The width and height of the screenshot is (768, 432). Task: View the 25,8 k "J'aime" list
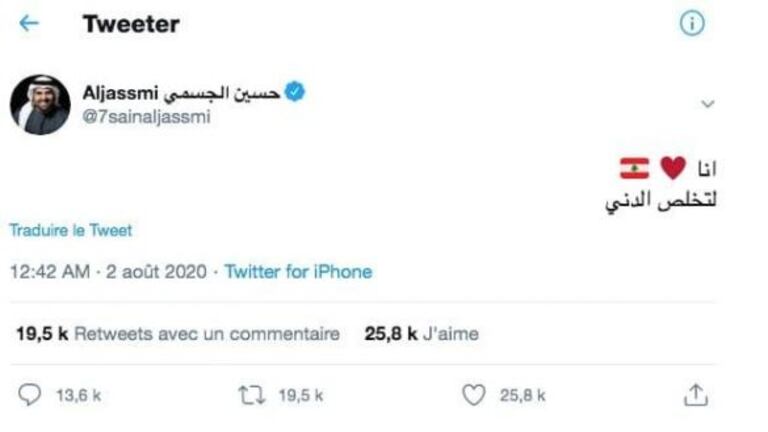(421, 334)
